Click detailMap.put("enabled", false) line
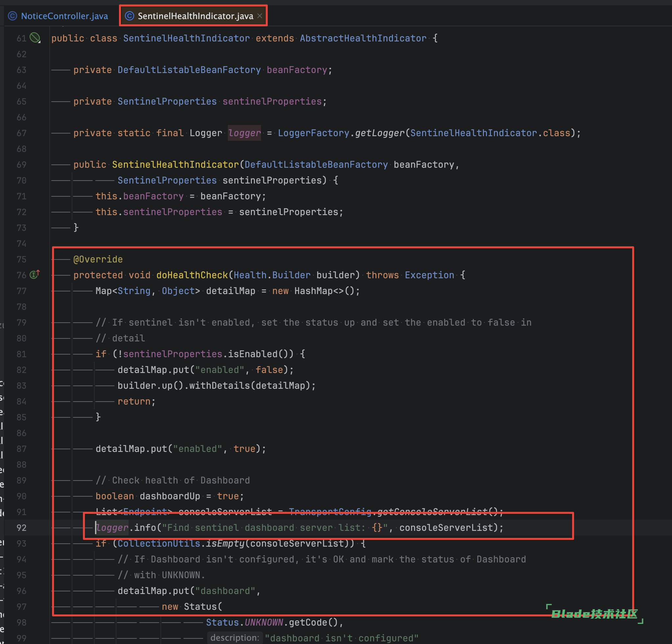Screen dimensions: 672x644 pos(206,369)
